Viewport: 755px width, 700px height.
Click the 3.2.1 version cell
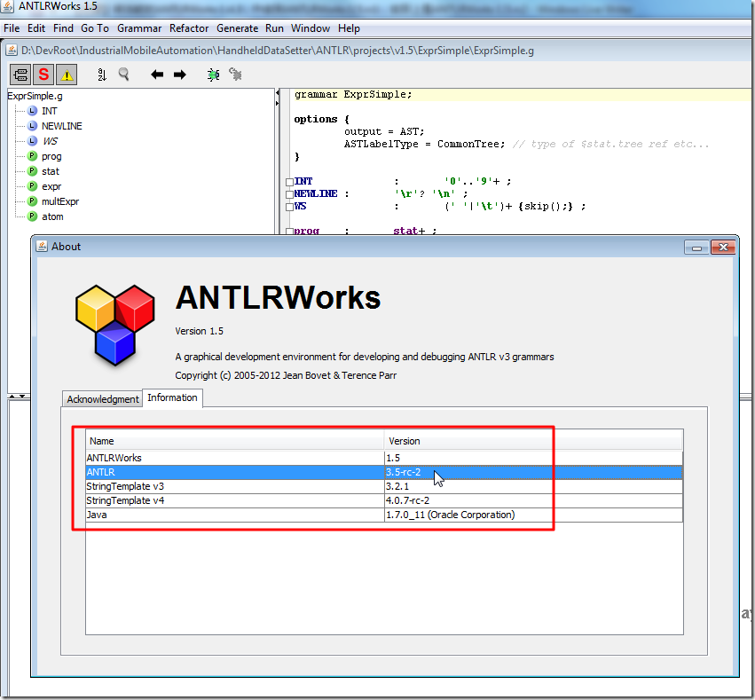(533, 486)
